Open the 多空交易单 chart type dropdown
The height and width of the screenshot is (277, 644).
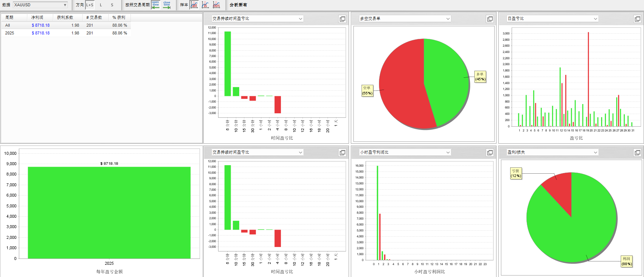pos(448,19)
